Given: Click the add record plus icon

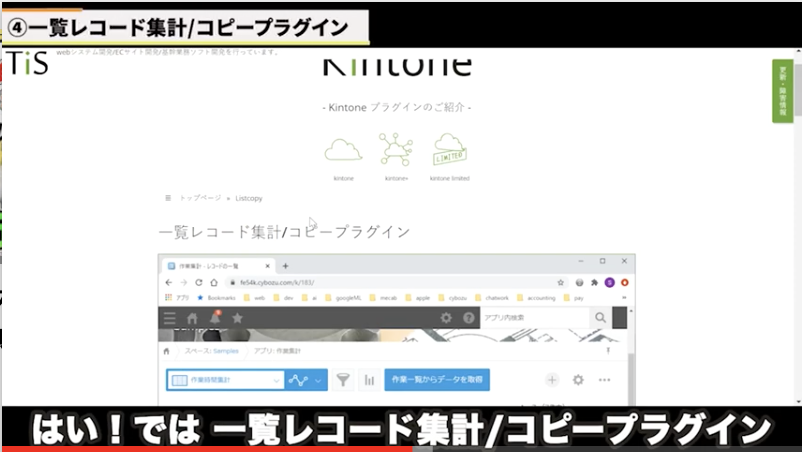Looking at the screenshot, I should [x=552, y=380].
